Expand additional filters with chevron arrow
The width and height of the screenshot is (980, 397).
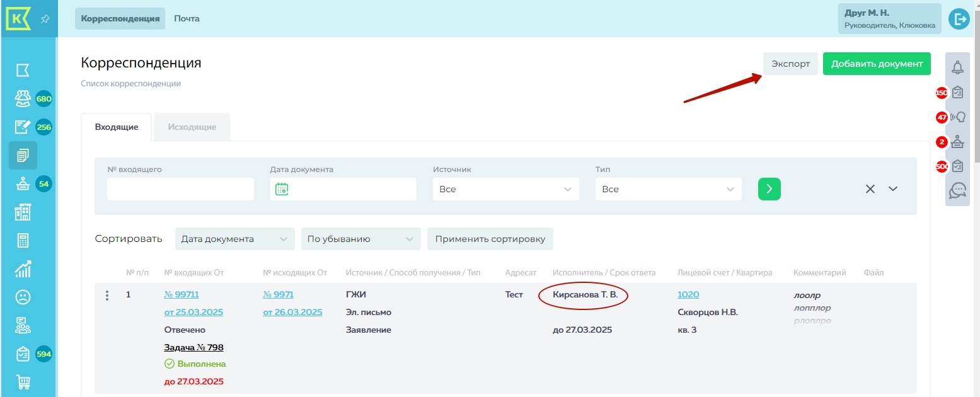[x=893, y=189]
